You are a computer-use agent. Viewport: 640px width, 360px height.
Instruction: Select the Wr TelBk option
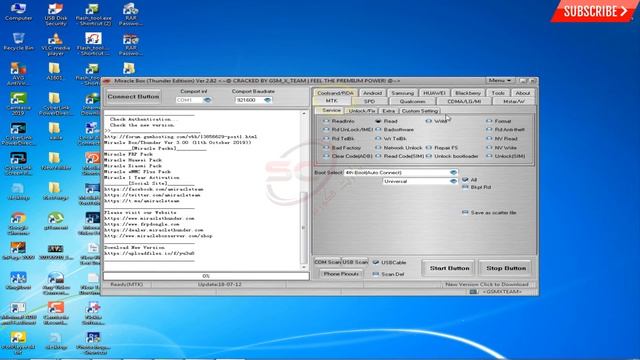click(x=391, y=139)
